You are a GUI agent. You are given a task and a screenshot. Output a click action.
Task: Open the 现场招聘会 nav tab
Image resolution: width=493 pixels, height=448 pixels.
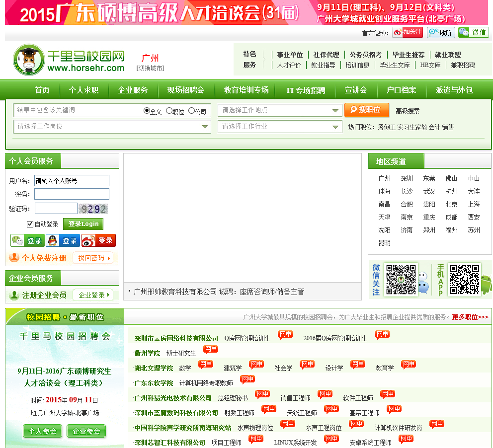[x=185, y=90]
